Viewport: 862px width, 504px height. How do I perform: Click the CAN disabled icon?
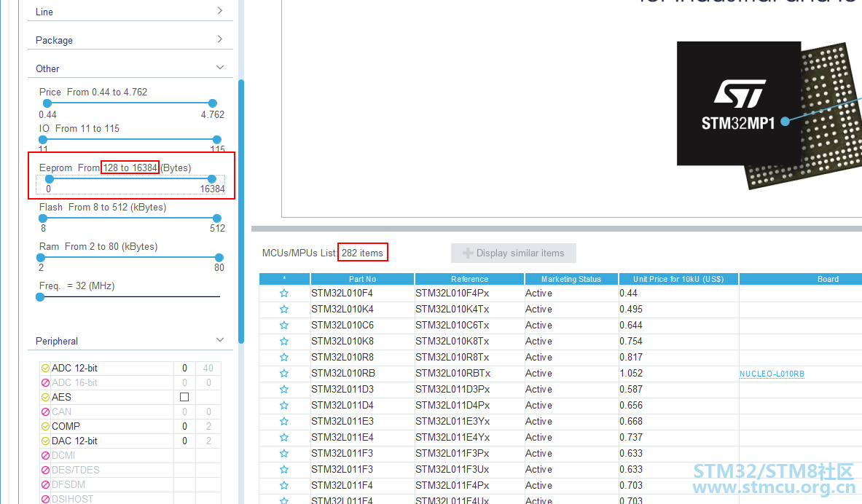(x=45, y=412)
